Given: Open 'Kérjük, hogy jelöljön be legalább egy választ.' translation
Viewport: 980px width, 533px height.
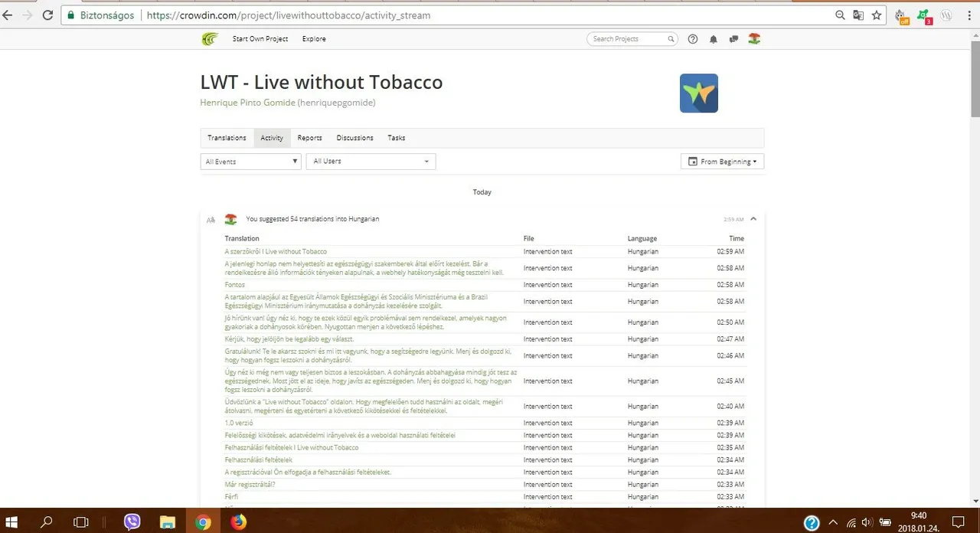Looking at the screenshot, I should pyautogui.click(x=289, y=338).
